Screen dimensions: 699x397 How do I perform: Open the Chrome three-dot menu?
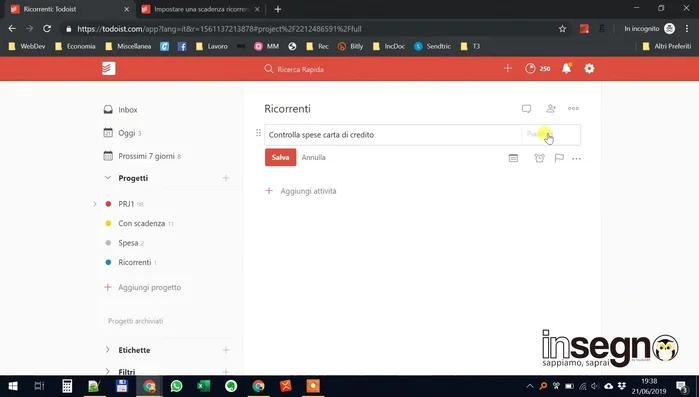(687, 29)
